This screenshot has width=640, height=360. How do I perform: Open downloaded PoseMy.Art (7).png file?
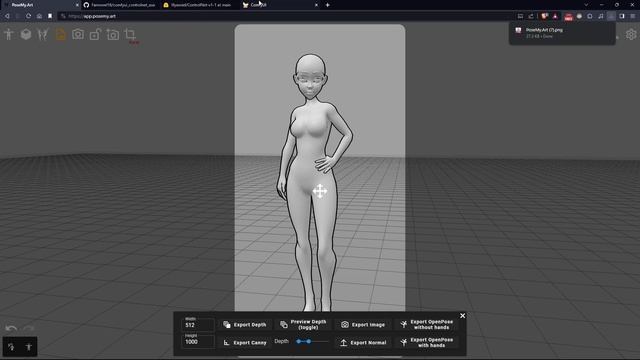562,33
